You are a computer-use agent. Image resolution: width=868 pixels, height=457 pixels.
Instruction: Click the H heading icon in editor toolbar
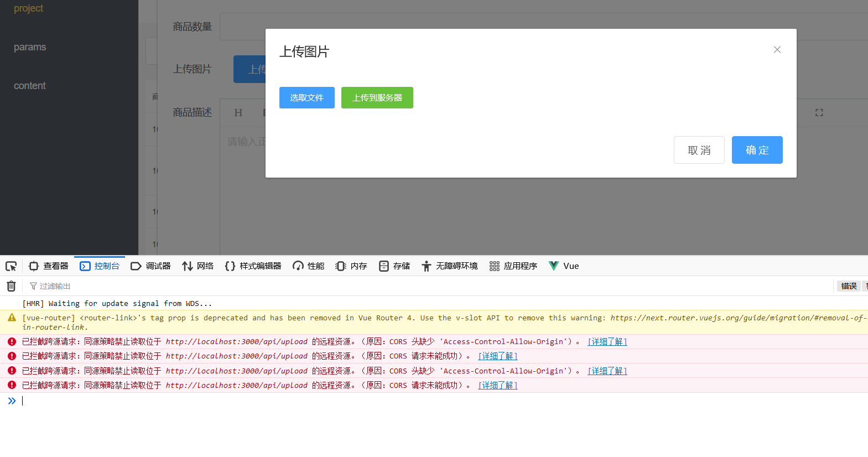[x=238, y=112]
